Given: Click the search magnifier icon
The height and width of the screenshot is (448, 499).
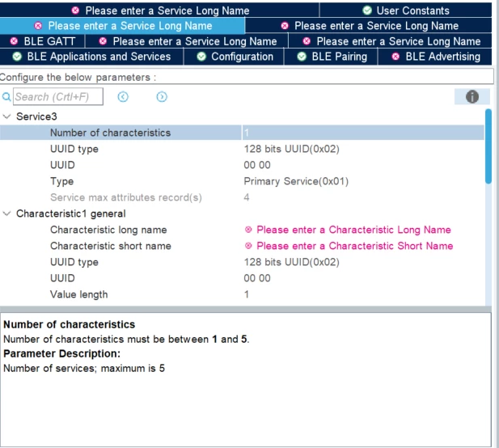Looking at the screenshot, I should coord(6,97).
